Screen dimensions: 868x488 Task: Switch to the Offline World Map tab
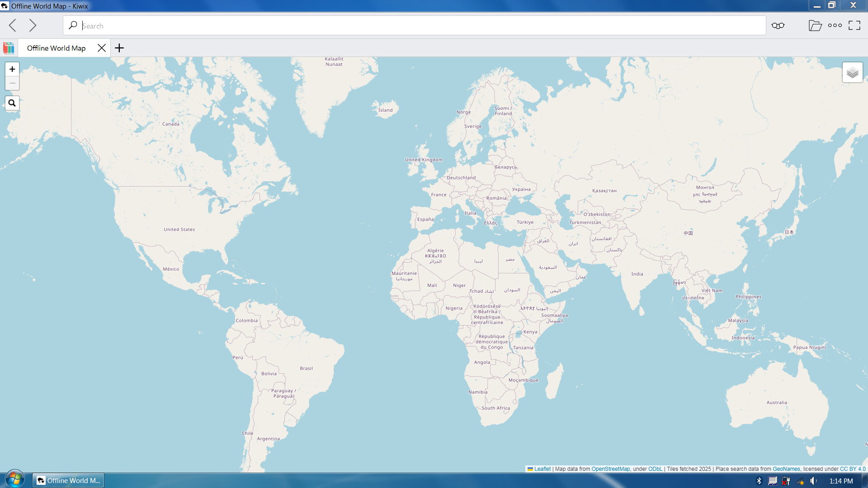(56, 48)
